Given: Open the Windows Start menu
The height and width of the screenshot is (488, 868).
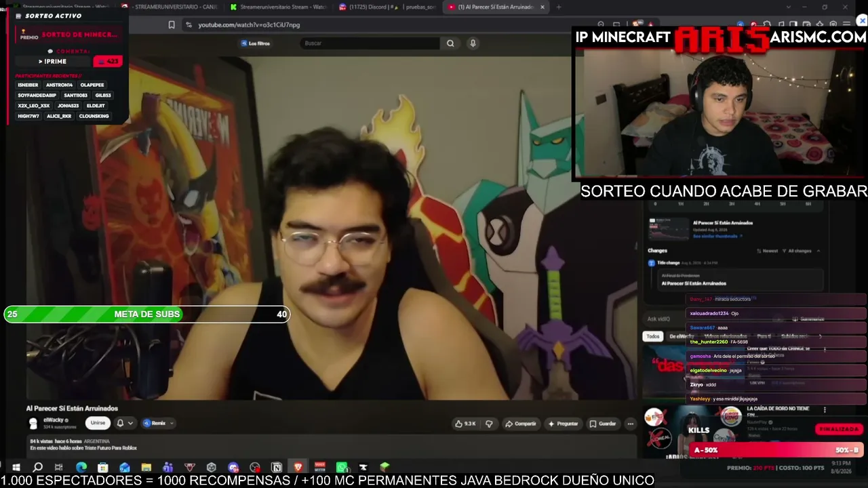Looking at the screenshot, I should tap(16, 467).
